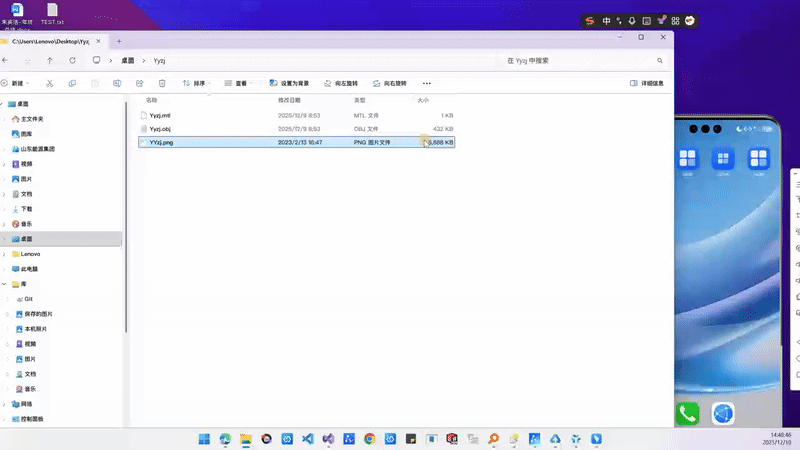Image resolution: width=800 pixels, height=450 pixels.
Task: Expand the 网络 network node chevron
Action: pos(5,404)
